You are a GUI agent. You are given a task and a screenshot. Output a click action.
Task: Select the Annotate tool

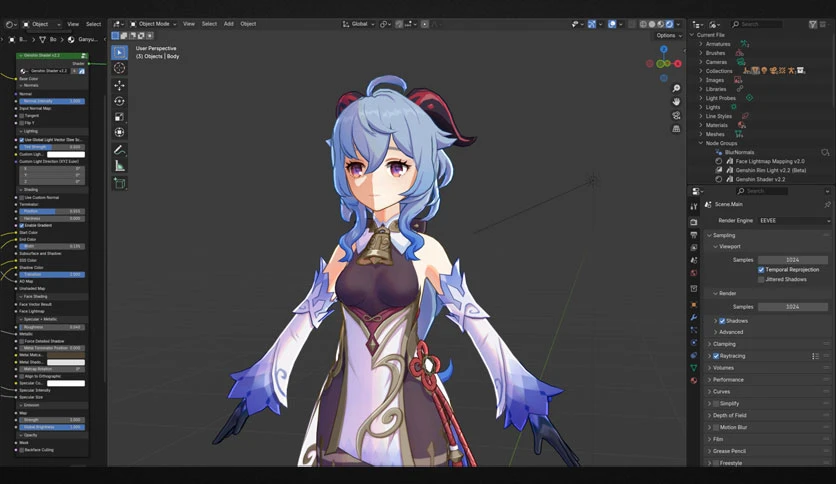(119, 150)
